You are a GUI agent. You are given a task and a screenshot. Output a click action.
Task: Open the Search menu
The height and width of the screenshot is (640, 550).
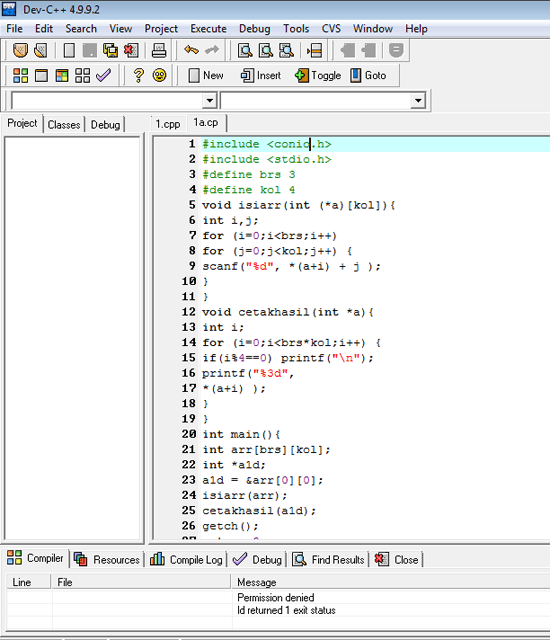81,29
